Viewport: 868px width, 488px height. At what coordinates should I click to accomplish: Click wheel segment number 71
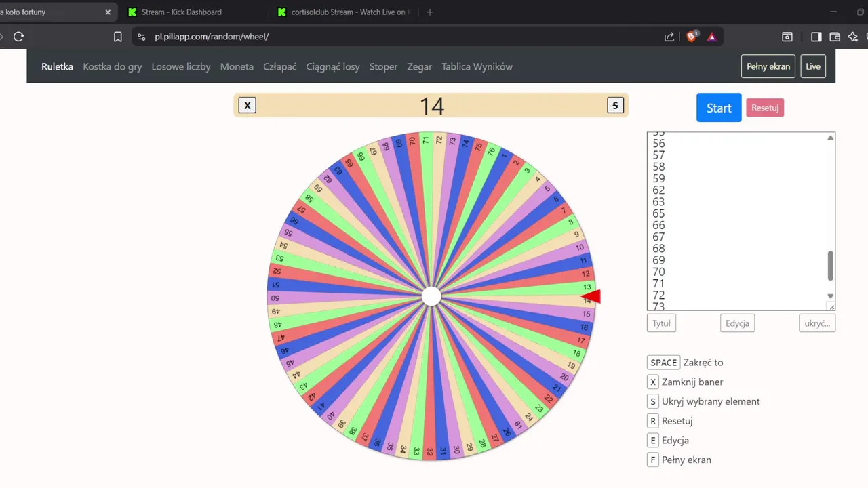click(x=425, y=140)
